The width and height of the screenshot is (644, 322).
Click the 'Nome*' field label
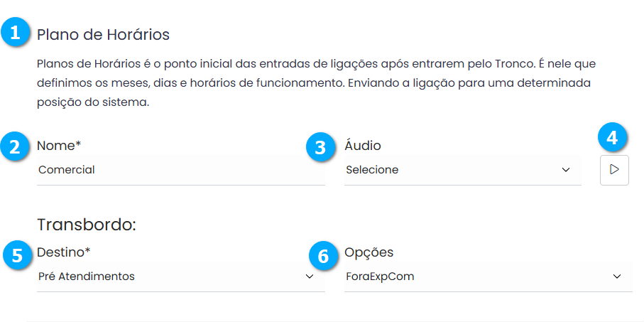tap(60, 146)
